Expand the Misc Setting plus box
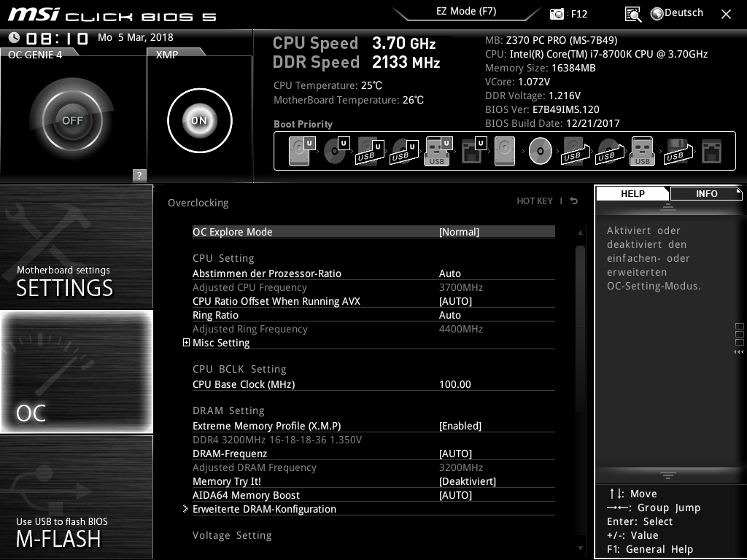Viewport: 747px width, 560px height. coord(186,343)
